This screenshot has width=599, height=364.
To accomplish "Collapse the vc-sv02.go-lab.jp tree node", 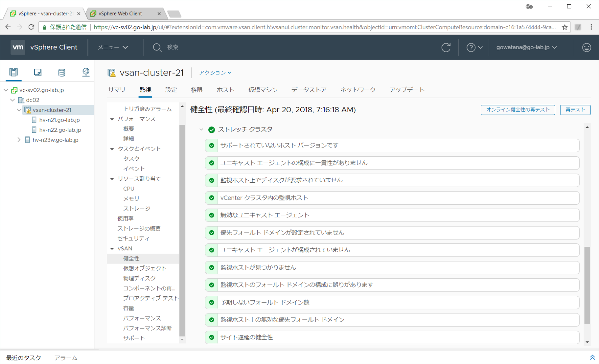I will pos(6,90).
